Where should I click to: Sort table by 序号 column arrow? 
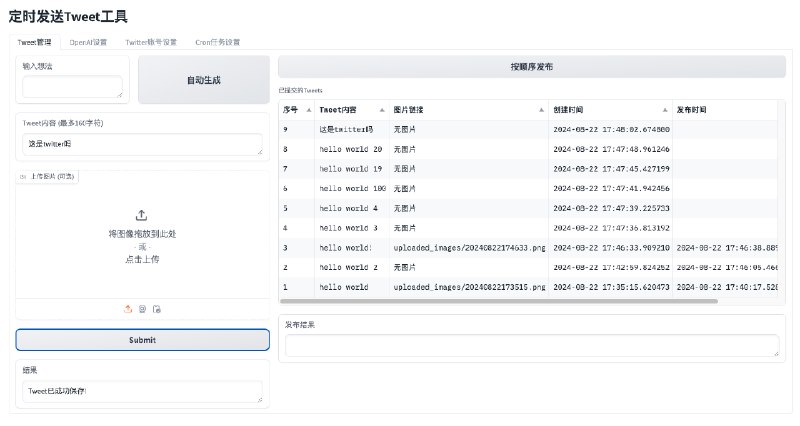pyautogui.click(x=309, y=110)
